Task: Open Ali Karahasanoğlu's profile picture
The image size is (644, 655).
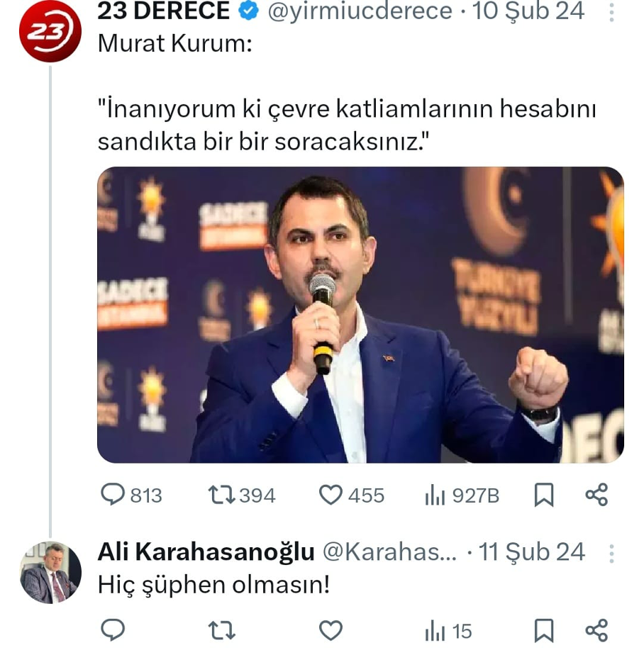Action: [x=50, y=573]
